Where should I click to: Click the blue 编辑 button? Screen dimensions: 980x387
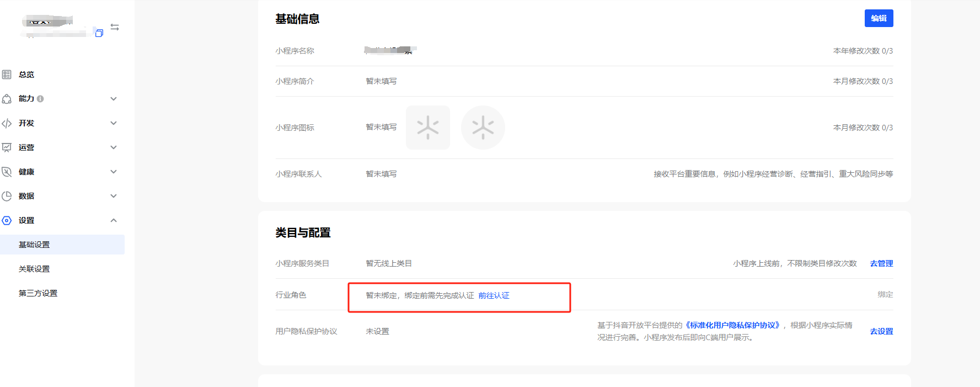tap(879, 18)
